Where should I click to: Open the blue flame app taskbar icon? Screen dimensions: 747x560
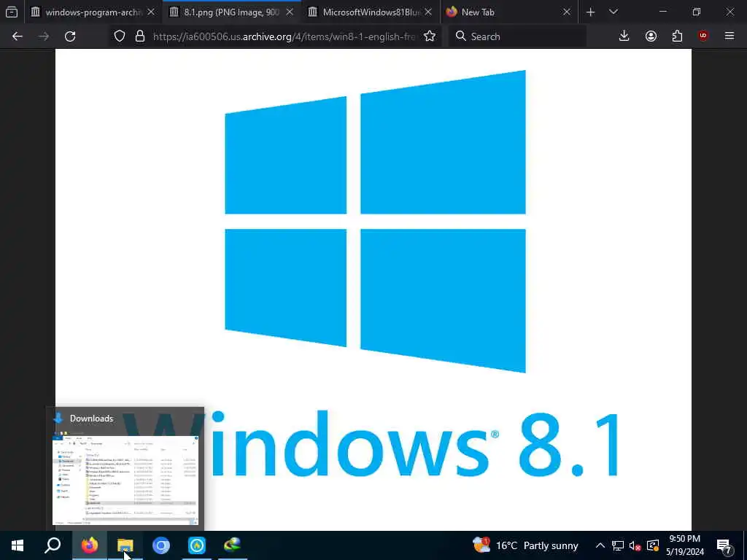[x=197, y=545]
